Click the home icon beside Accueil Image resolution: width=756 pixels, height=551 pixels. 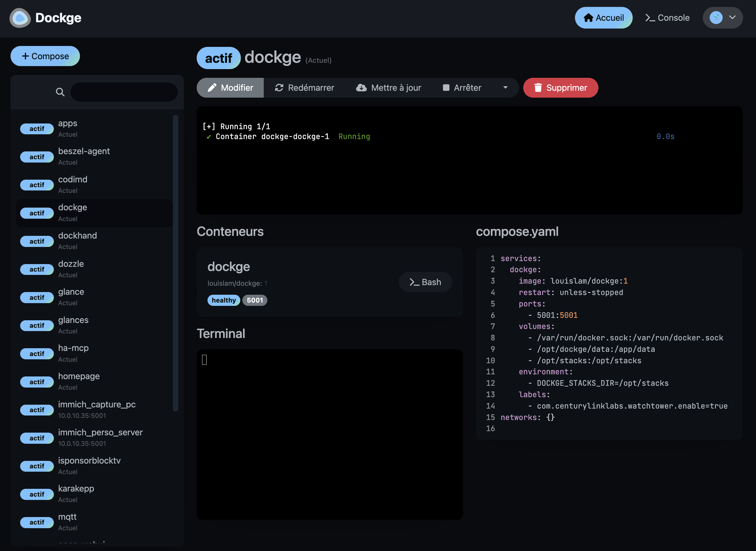[588, 17]
